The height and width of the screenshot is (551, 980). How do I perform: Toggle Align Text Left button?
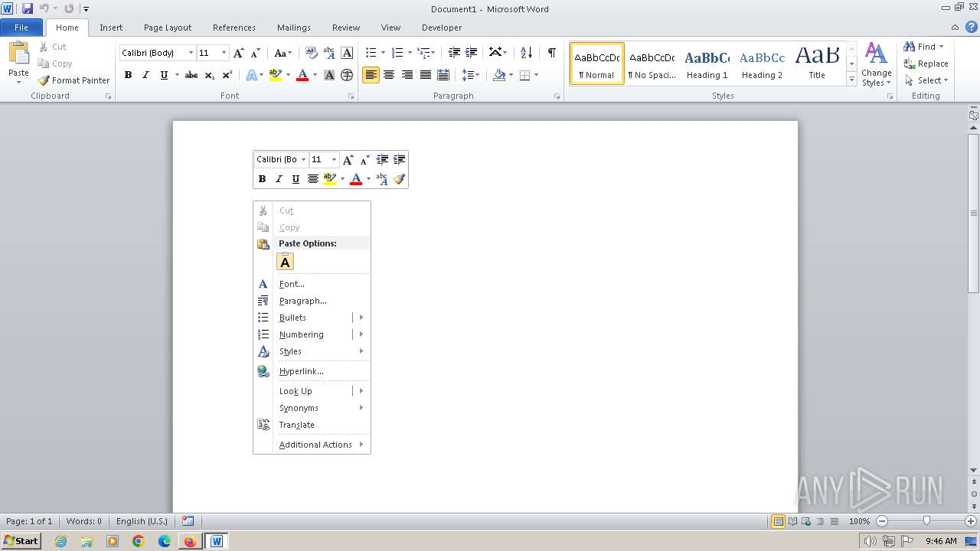(x=371, y=75)
